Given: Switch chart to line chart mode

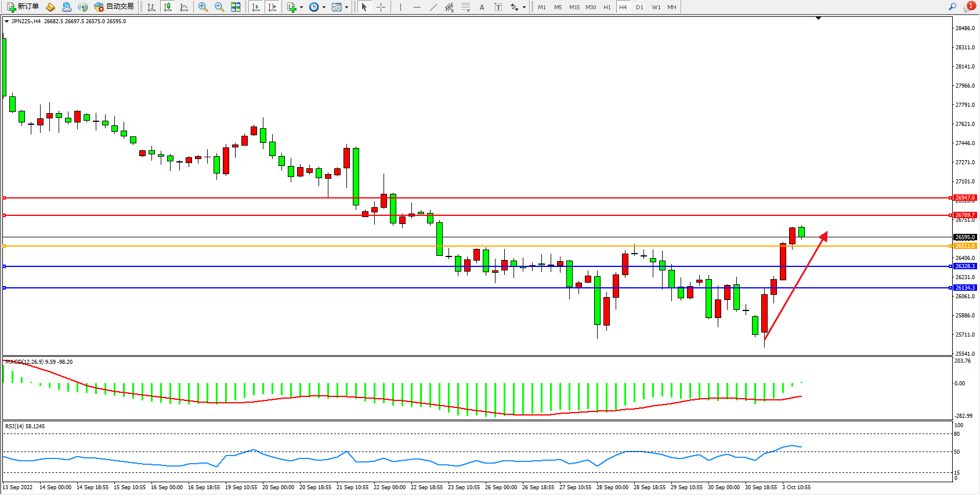Looking at the screenshot, I should [184, 7].
